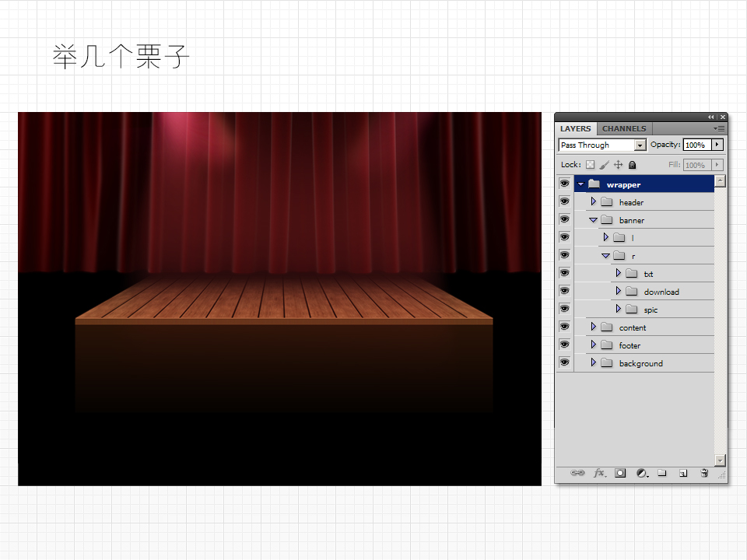The image size is (747, 560).
Task: Open the Opacity slider arrow
Action: (x=717, y=145)
